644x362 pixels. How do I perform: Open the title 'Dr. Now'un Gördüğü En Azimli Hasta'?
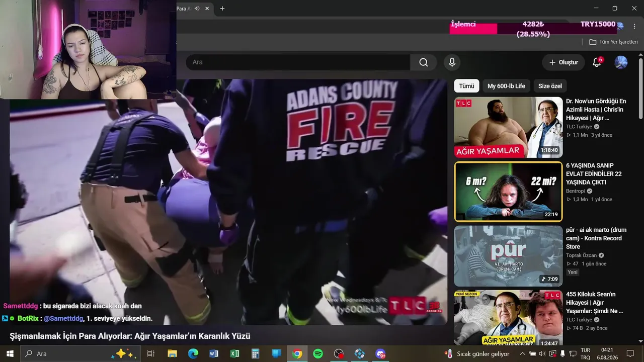click(596, 110)
